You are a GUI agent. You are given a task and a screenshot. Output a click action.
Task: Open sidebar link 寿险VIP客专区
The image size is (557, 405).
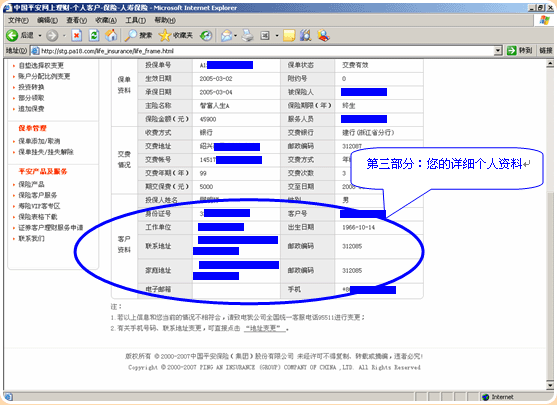tap(39, 206)
